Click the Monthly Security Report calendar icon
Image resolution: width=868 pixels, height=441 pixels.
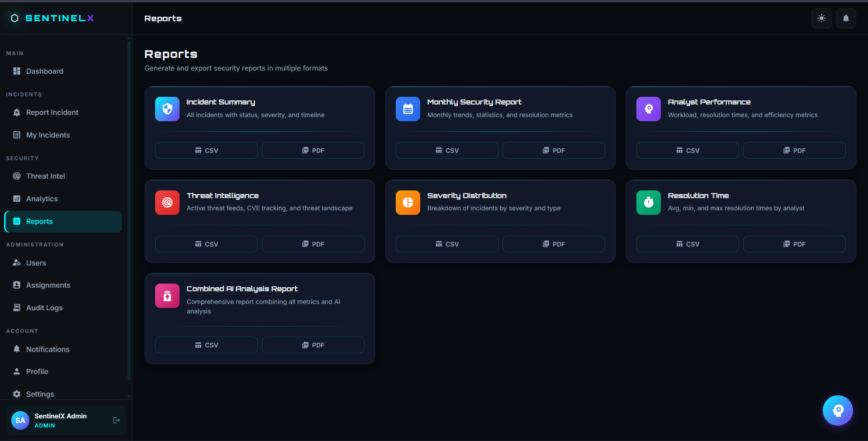(x=408, y=109)
